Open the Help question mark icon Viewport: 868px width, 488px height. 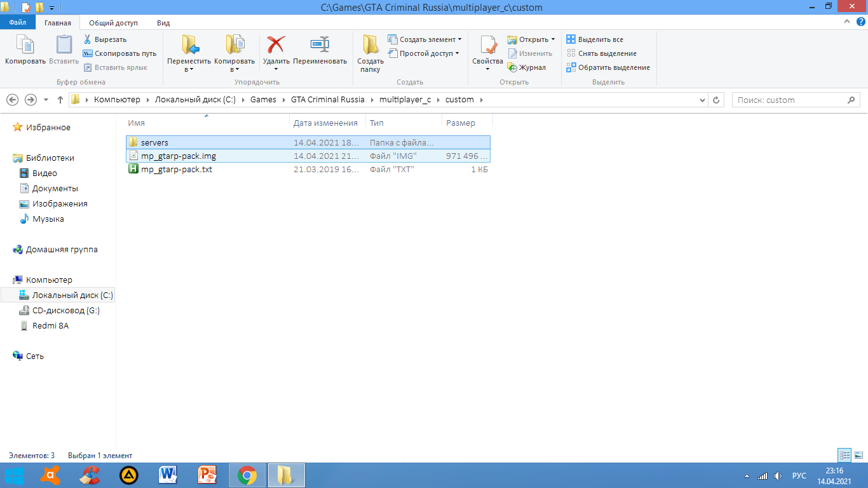point(860,22)
